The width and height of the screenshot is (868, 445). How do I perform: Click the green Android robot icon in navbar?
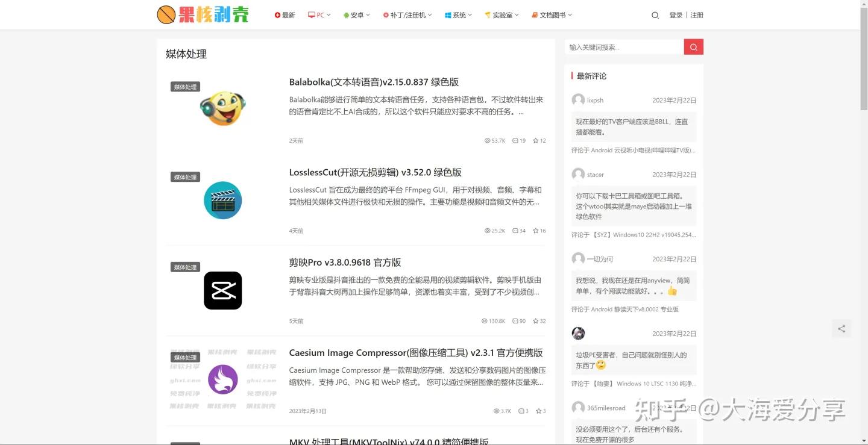click(345, 14)
